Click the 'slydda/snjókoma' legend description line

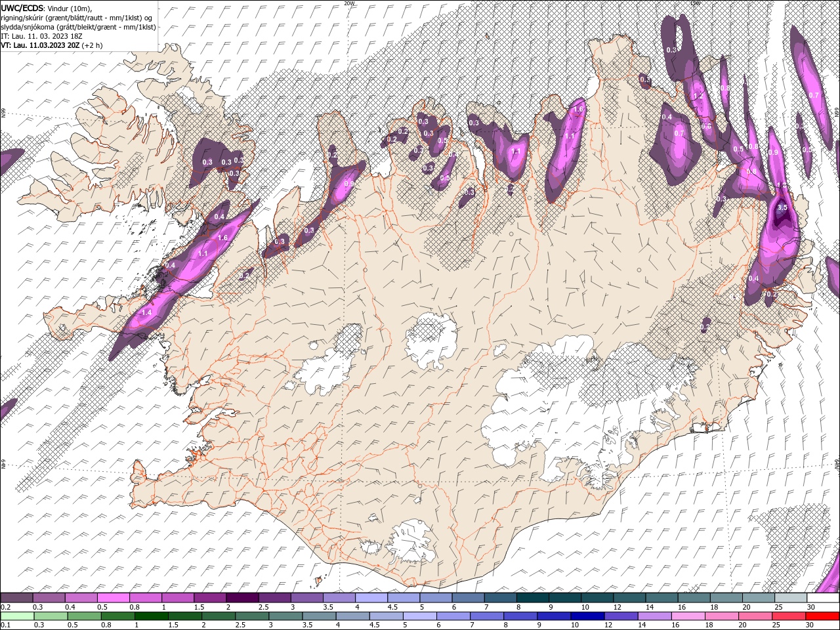78,27
